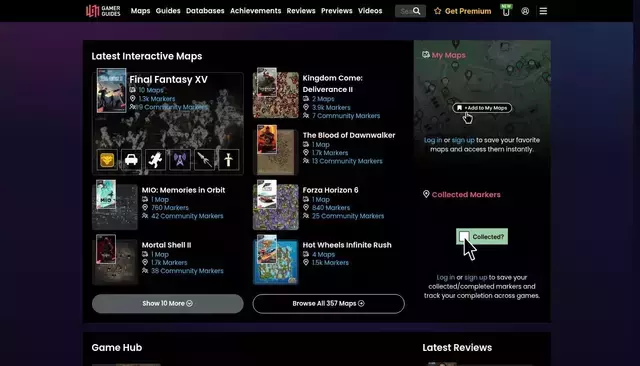
Task: Select the weapon marker icon
Action: (204, 160)
